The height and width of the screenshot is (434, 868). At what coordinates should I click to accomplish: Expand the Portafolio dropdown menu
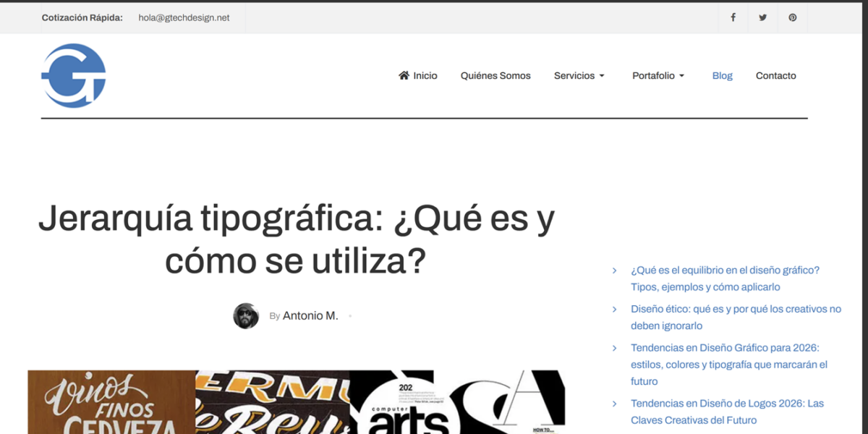658,76
